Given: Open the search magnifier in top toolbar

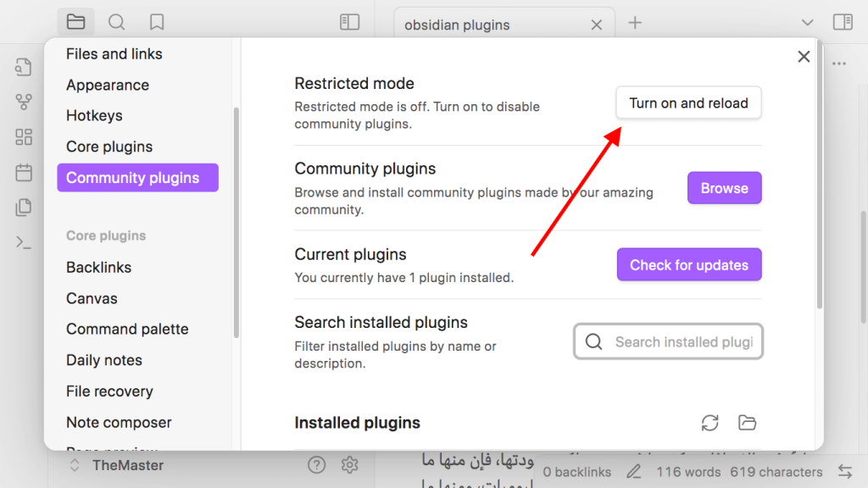Looking at the screenshot, I should point(116,22).
